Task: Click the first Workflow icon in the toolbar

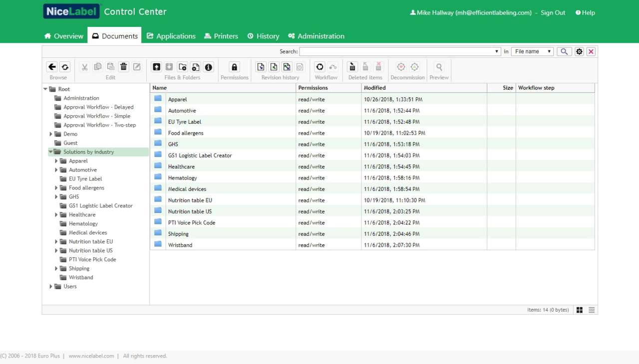Action: click(x=320, y=67)
